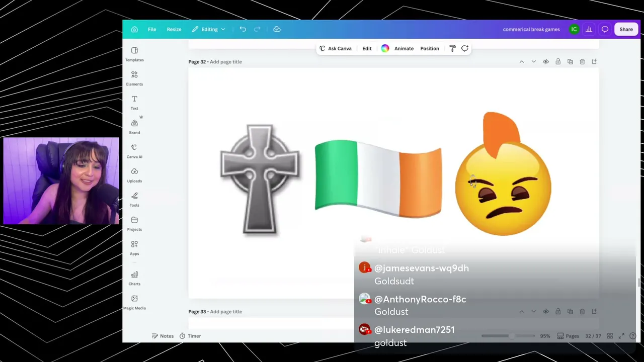Viewport: 644px width, 362px height.
Task: Enter fullscreen present mode
Action: (621, 336)
